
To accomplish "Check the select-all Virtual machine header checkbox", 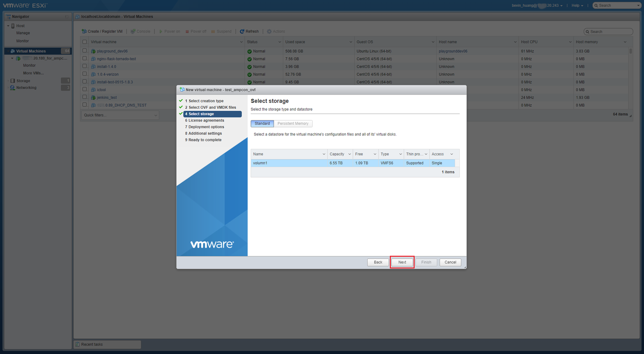I will pos(85,42).
